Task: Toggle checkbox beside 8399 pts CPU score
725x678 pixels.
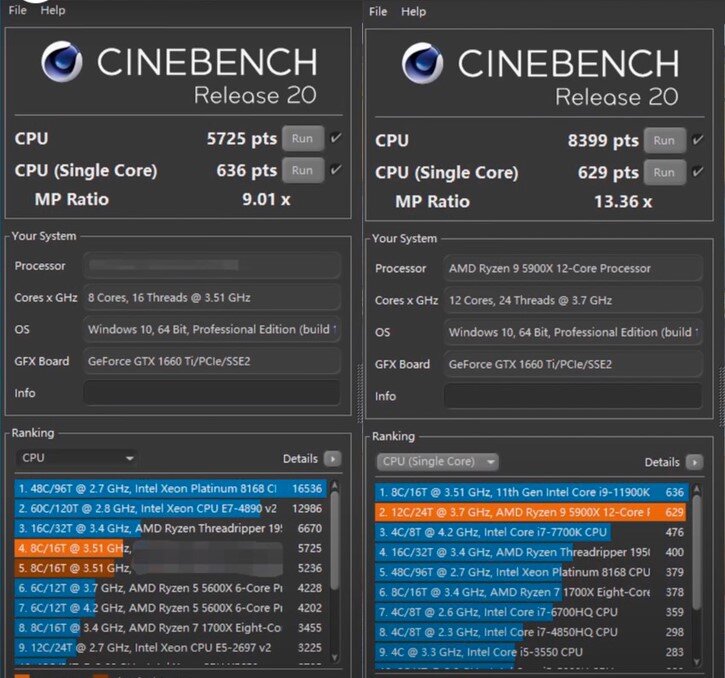Action: point(698,139)
